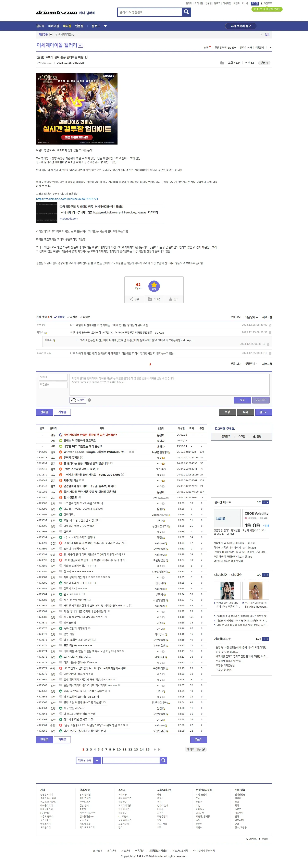Click the 디시 로터리 응모 banner button
This screenshot has height=868, width=308.
pyautogui.click(x=241, y=26)
